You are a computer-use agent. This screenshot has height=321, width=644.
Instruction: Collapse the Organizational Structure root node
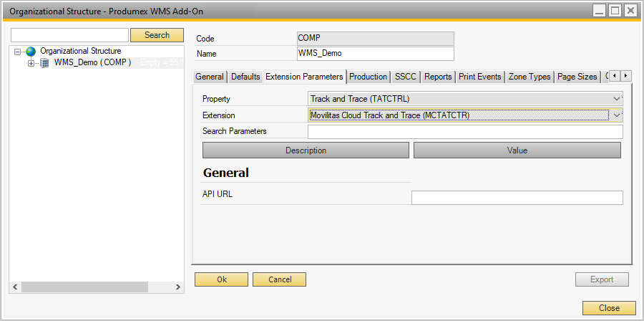pos(17,52)
